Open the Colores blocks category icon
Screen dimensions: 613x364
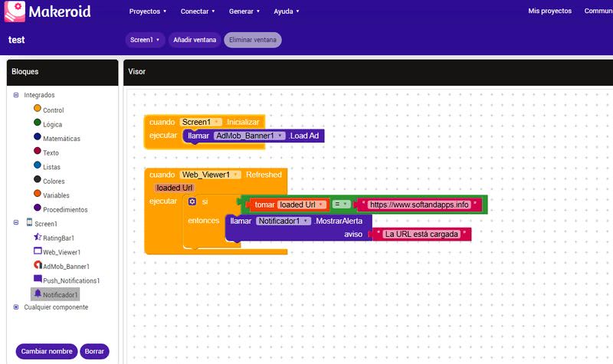pyautogui.click(x=38, y=179)
